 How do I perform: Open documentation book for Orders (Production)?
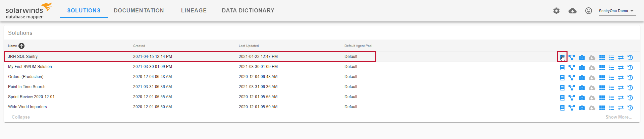(x=562, y=78)
